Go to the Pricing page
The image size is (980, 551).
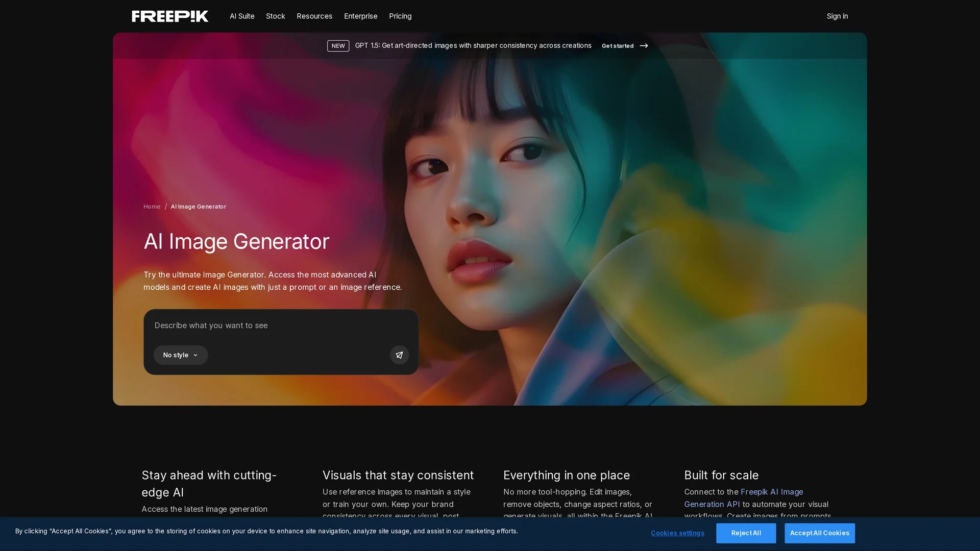pyautogui.click(x=400, y=16)
